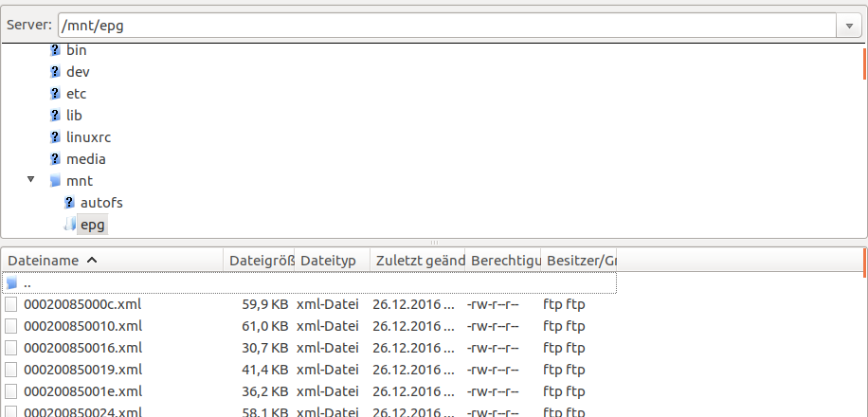This screenshot has height=417, width=868.
Task: Sort by the Dateityp column header
Action: point(328,260)
